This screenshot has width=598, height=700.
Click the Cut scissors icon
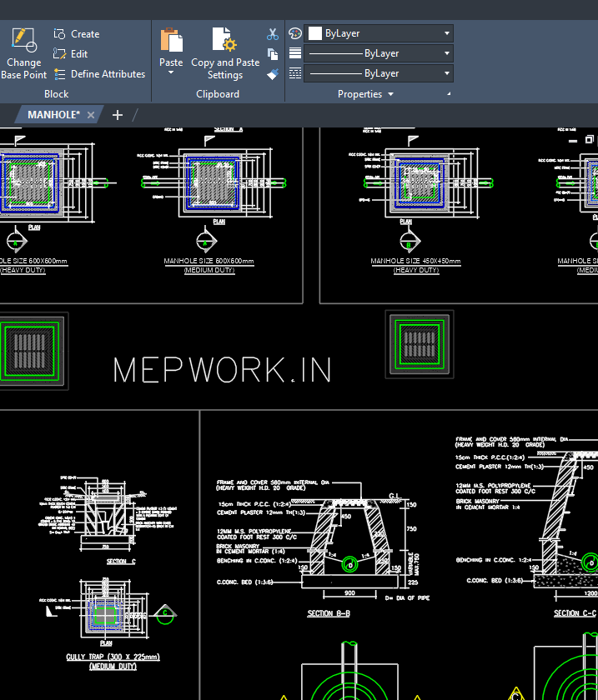[273, 34]
